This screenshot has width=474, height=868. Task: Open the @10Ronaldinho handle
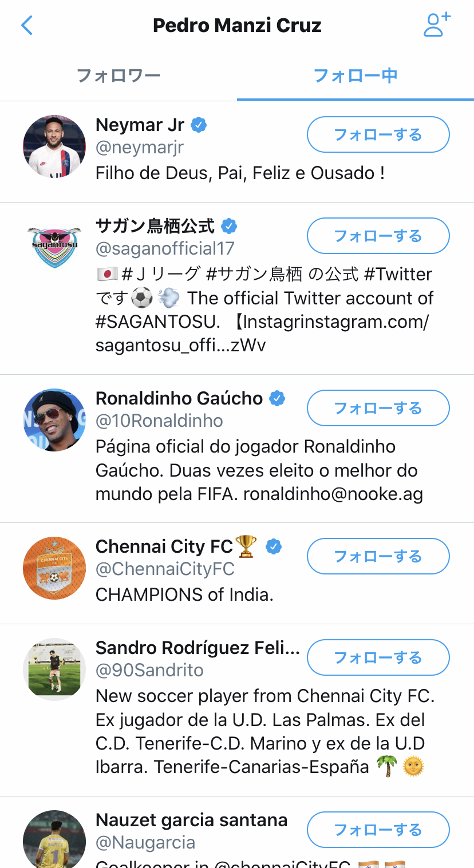coord(159,421)
